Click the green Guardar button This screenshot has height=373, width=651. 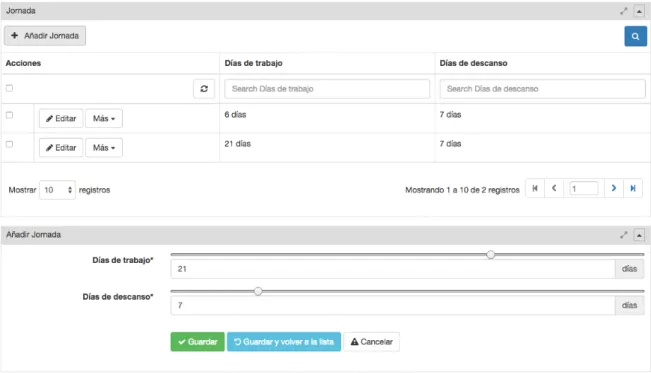pyautogui.click(x=198, y=342)
